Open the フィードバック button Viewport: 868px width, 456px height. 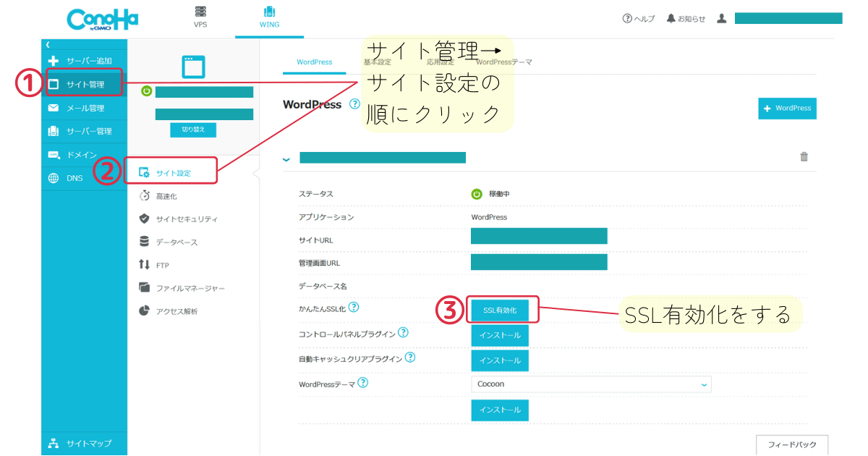click(791, 444)
